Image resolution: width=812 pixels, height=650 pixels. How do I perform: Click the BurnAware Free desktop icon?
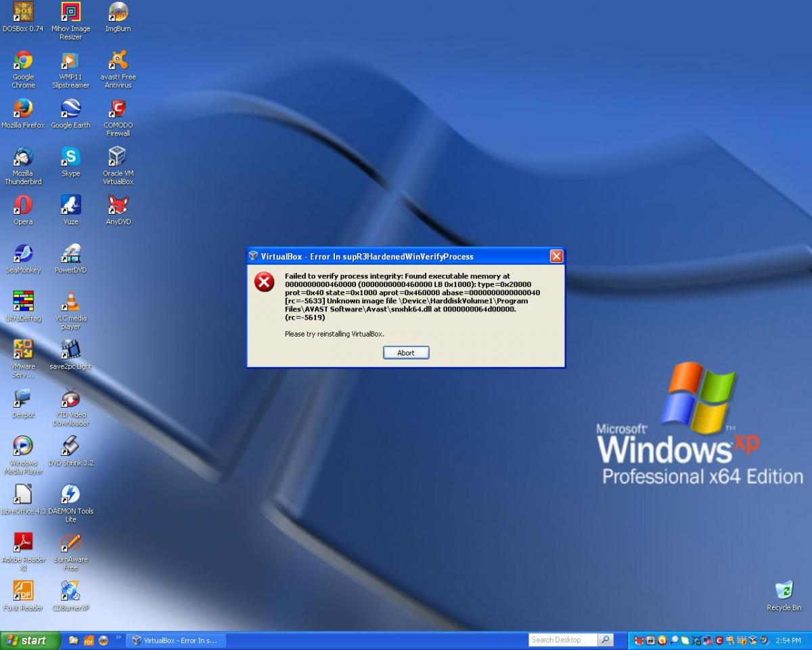(70, 551)
